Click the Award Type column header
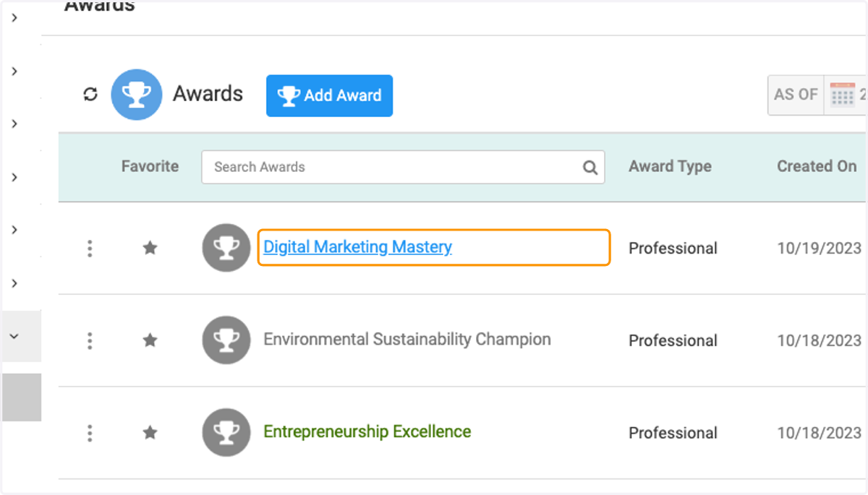 (x=670, y=166)
